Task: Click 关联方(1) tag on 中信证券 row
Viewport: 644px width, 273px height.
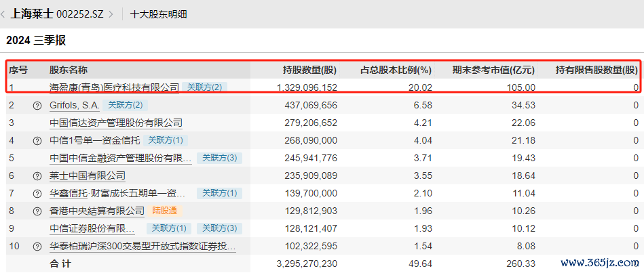Action: coord(169,228)
